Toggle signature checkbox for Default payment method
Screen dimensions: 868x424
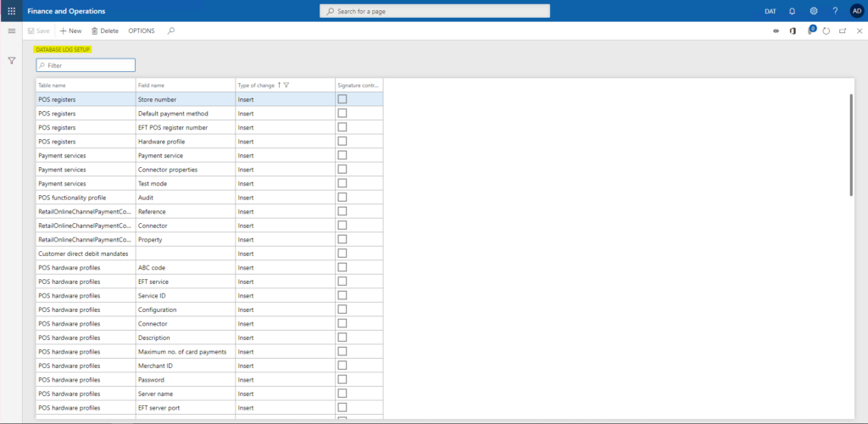[342, 113]
